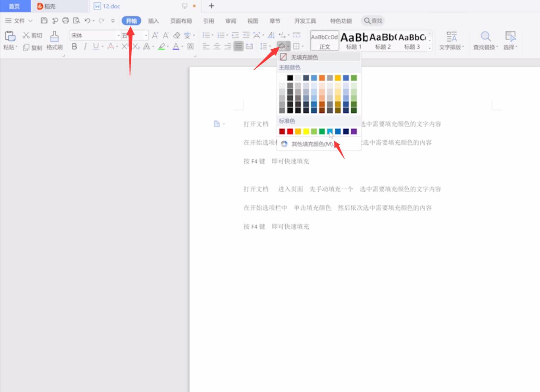Click the Print icon in quick access toolbar
This screenshot has height=392, width=540.
(x=66, y=21)
